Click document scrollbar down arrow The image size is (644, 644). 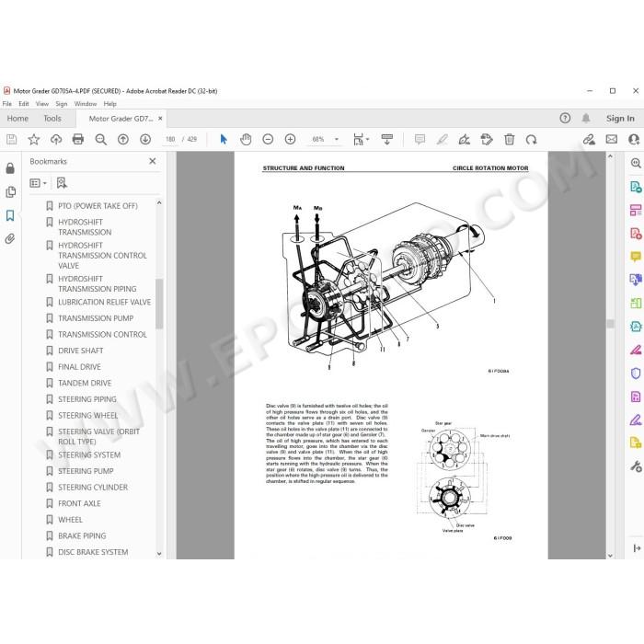click(x=610, y=555)
